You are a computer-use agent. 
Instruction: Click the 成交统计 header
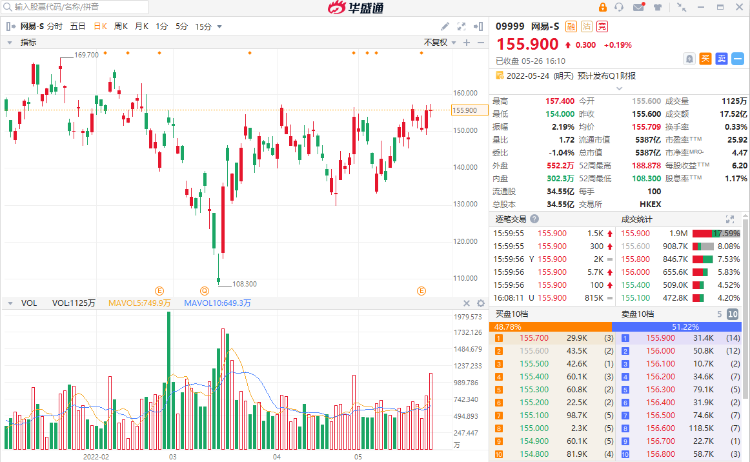pos(637,219)
